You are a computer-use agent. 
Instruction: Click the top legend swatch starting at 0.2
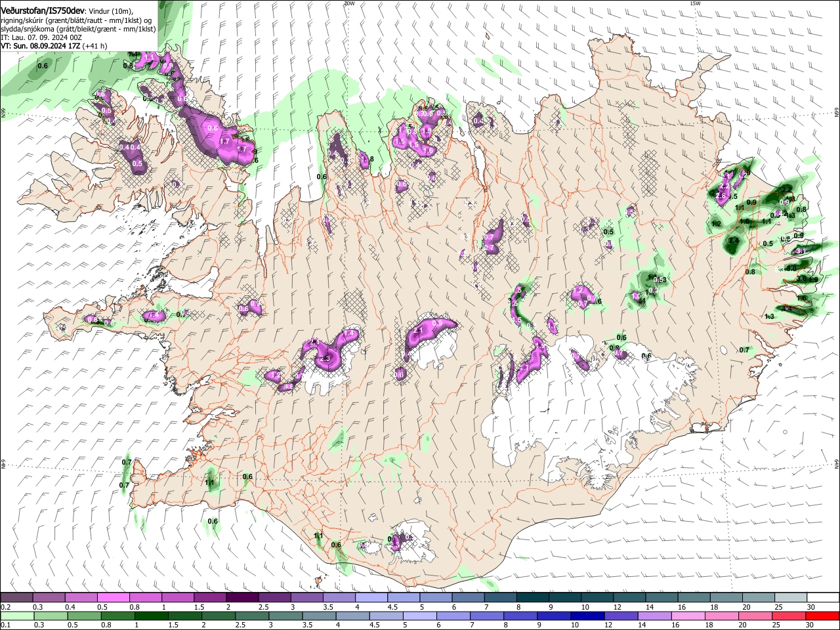(x=16, y=598)
